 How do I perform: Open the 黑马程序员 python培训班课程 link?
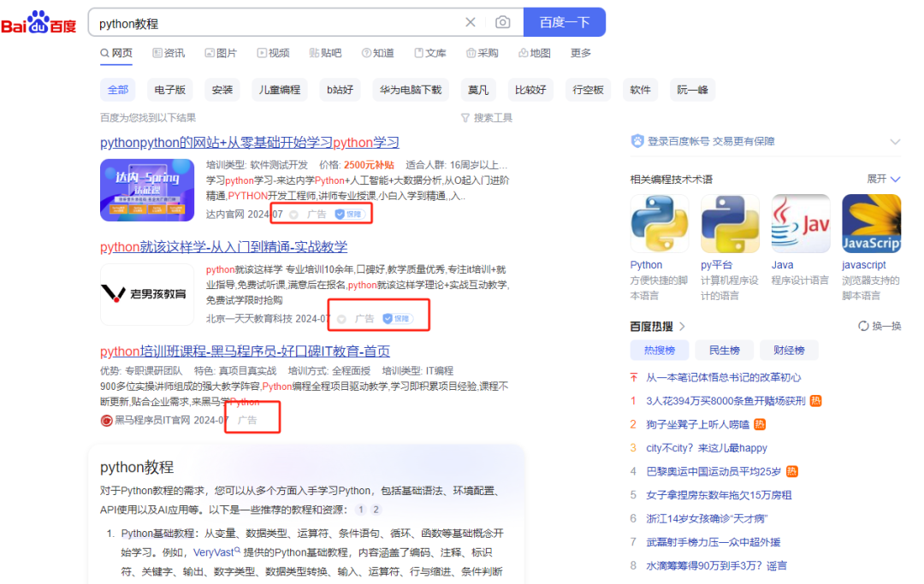pyautogui.click(x=246, y=351)
